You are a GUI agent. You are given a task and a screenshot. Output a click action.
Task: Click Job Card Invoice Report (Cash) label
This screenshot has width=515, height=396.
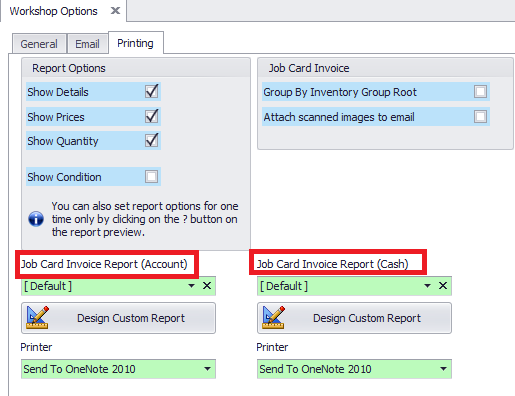pos(332,264)
